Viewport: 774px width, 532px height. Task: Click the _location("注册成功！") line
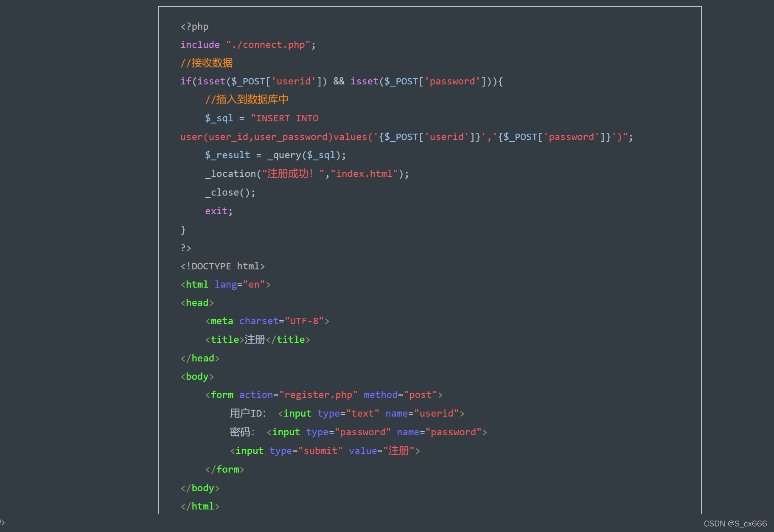click(307, 174)
